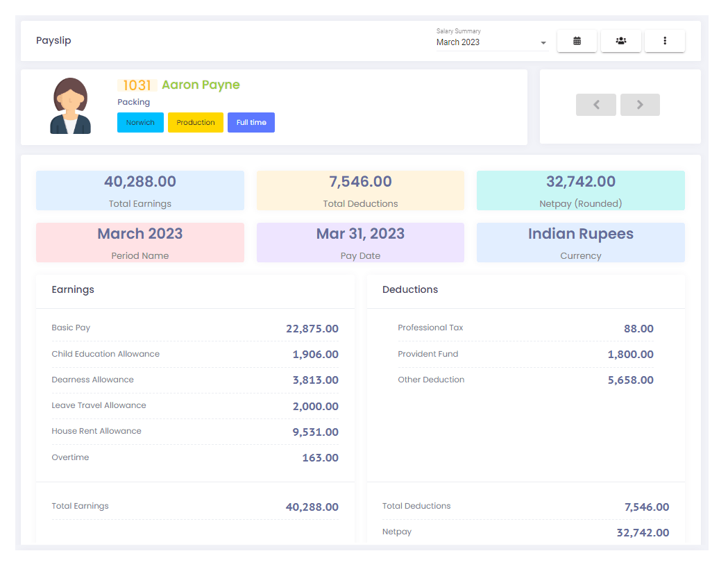The image size is (728, 576).
Task: Click the Period Name March 2023 card
Action: (140, 242)
